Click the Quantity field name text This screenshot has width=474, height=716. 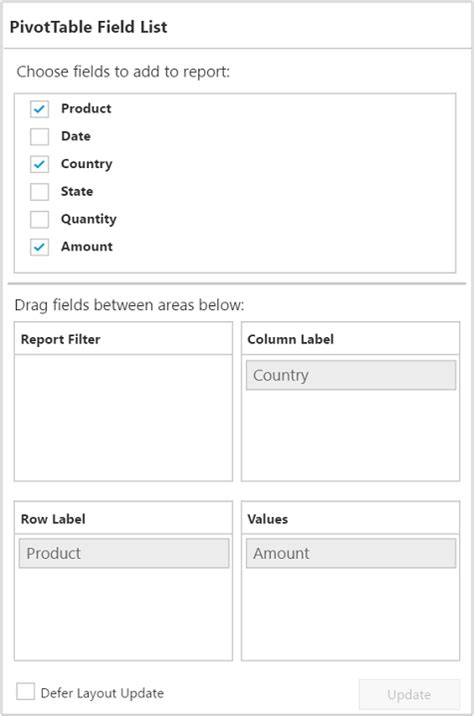click(89, 219)
